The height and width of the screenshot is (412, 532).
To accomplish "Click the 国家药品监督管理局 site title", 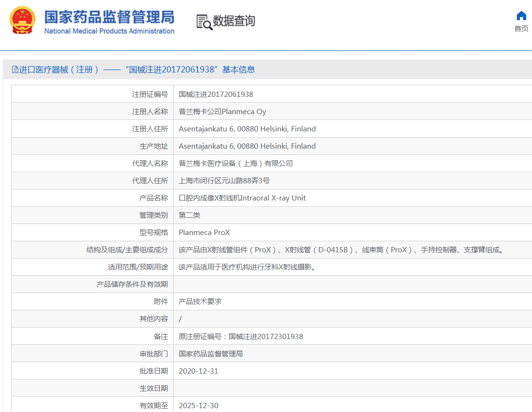I will click(x=109, y=17).
